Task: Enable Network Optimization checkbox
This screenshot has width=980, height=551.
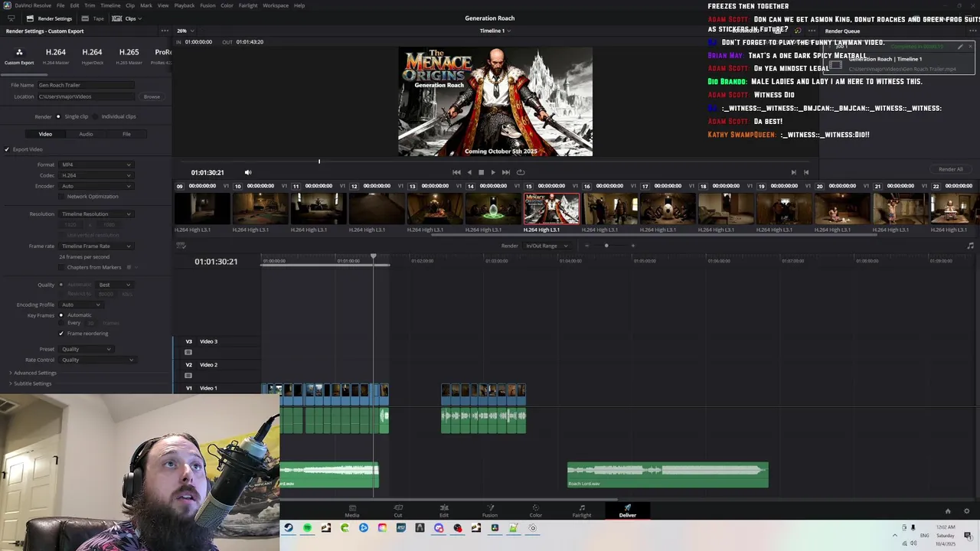Action: pyautogui.click(x=62, y=197)
